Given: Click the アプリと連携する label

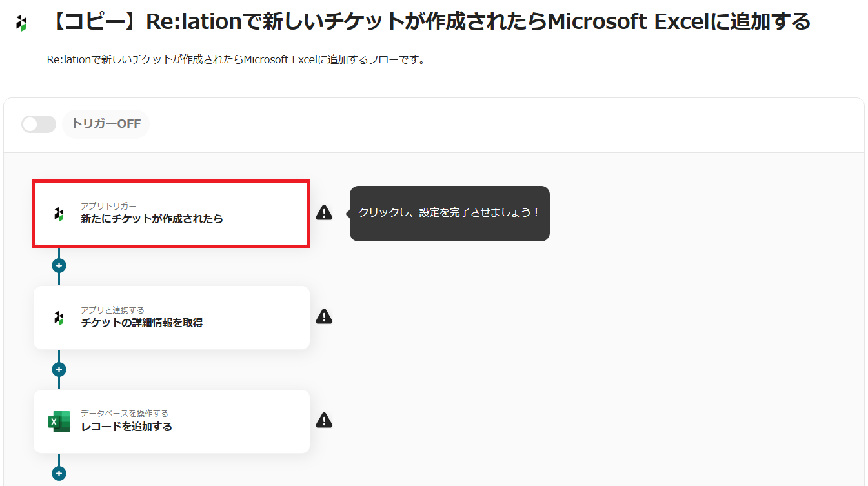Looking at the screenshot, I should pyautogui.click(x=112, y=310).
